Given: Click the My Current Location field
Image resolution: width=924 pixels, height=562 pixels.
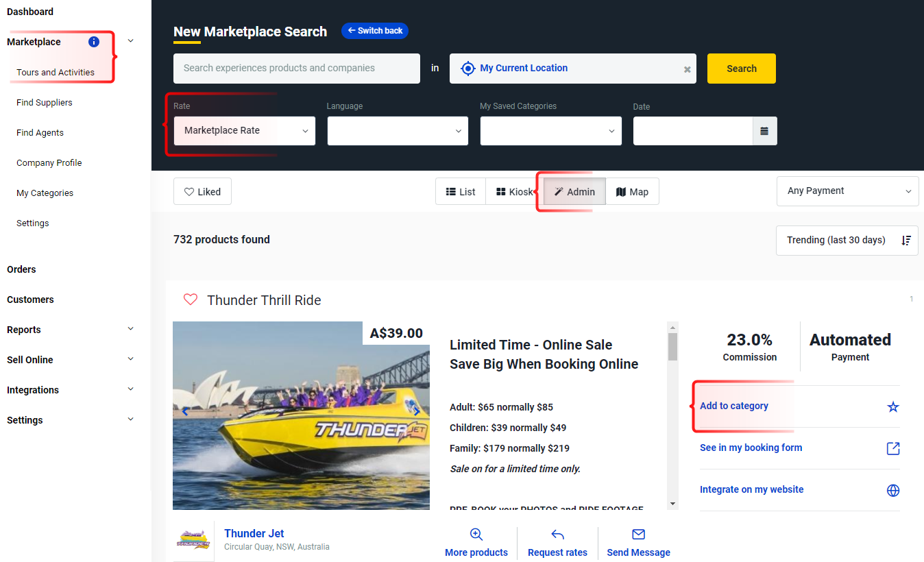Looking at the screenshot, I should [573, 69].
